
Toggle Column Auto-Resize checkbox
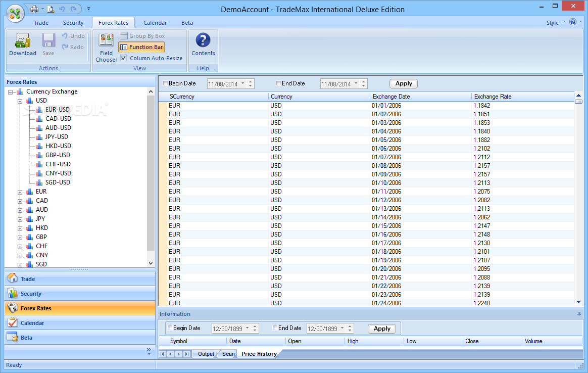[x=123, y=58]
